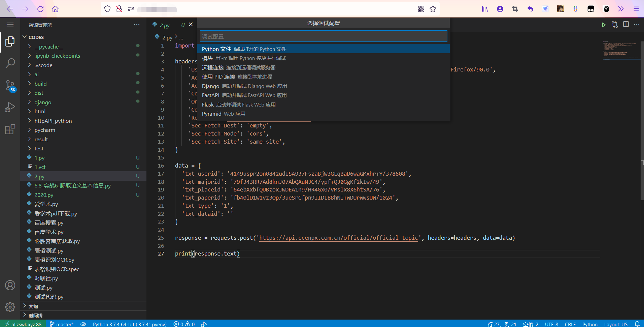The width and height of the screenshot is (644, 327).
Task: Open the Explorer view in activity bar
Action: [x=10, y=41]
